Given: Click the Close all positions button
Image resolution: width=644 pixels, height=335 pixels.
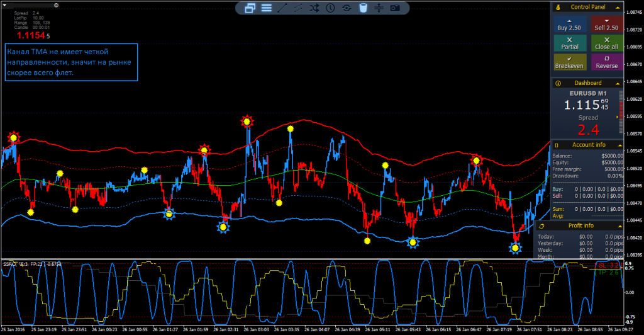Looking at the screenshot, I should pyautogui.click(x=606, y=43).
